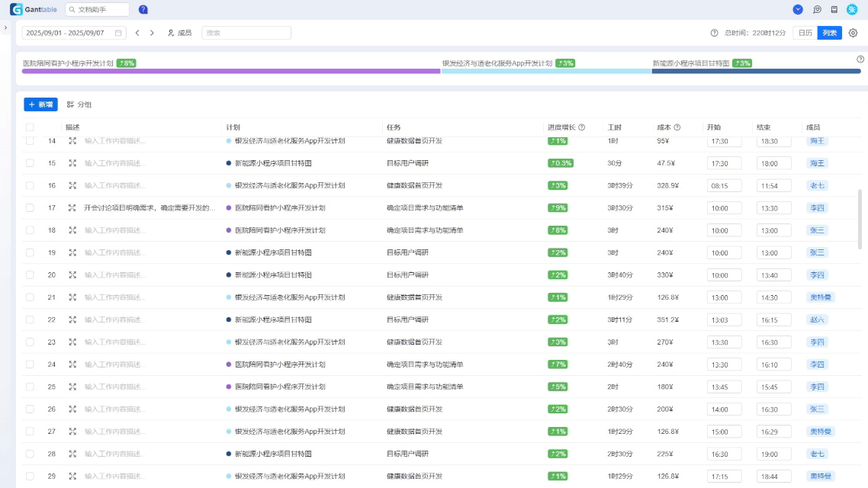Click the vertical table scrollbar
The height and width of the screenshot is (488, 868).
pos(860,219)
